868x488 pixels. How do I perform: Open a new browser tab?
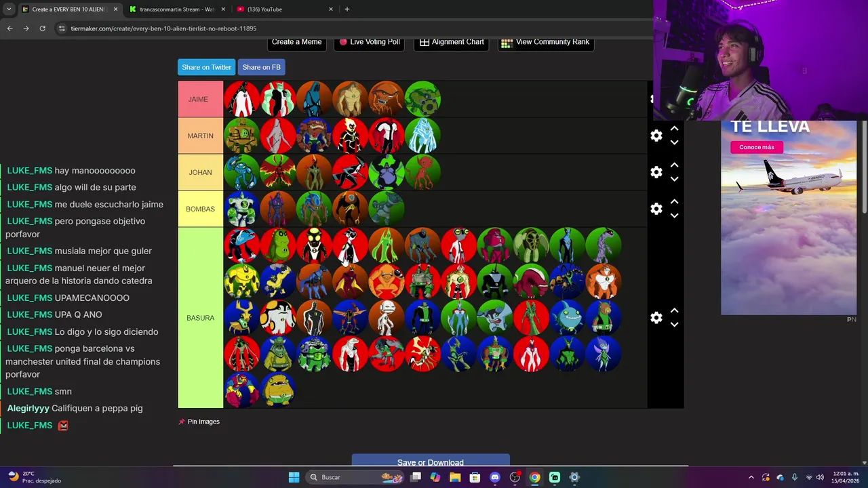coord(347,9)
